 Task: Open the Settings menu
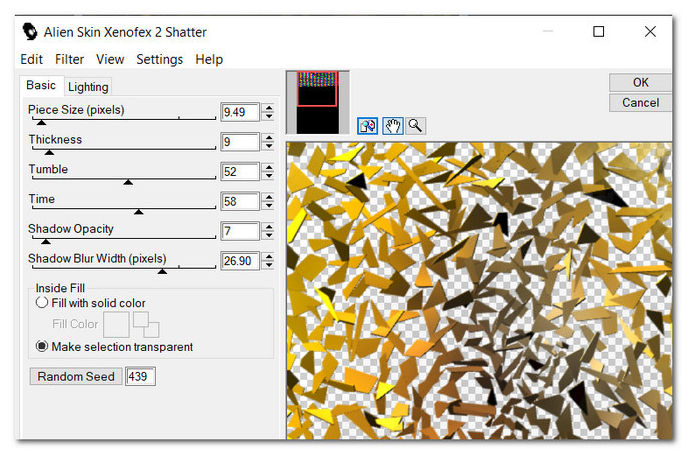click(x=160, y=60)
